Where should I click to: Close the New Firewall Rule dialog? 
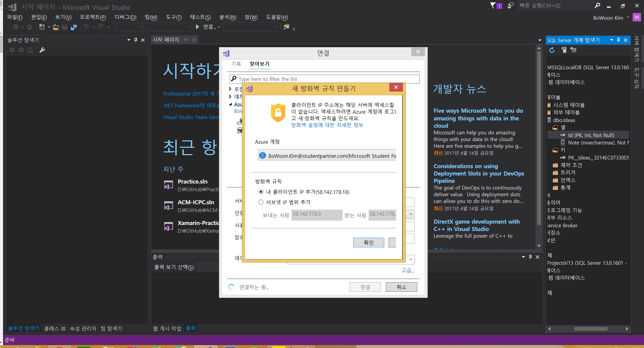tap(396, 87)
